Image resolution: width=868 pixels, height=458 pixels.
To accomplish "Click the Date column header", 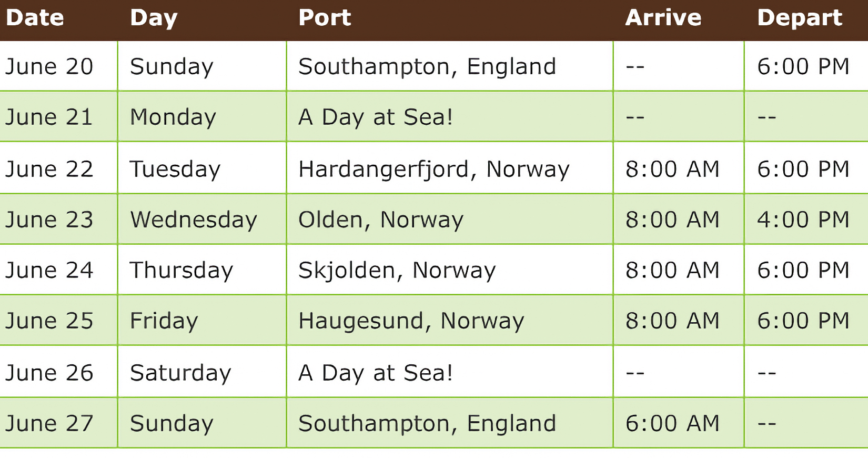I will tap(35, 18).
